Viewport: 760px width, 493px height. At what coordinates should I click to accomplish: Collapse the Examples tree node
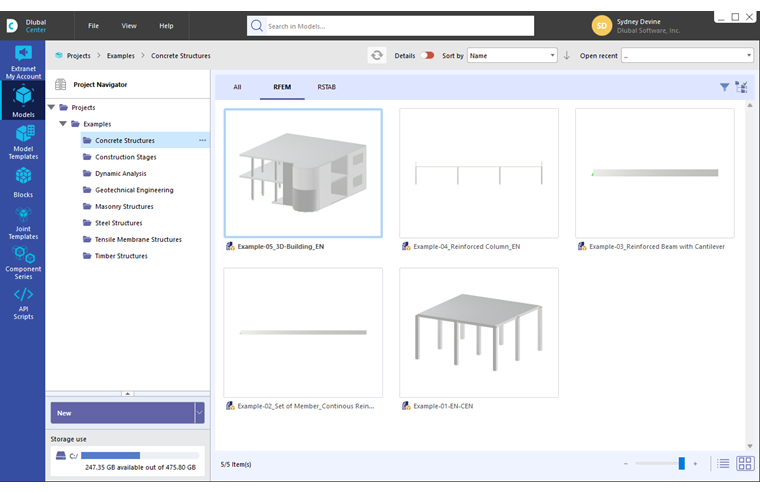(63, 124)
